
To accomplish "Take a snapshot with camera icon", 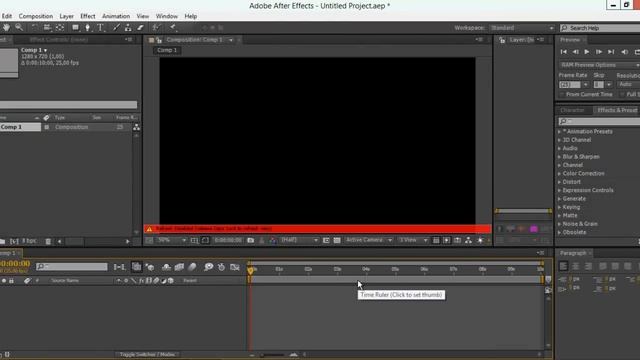I will pos(251,240).
